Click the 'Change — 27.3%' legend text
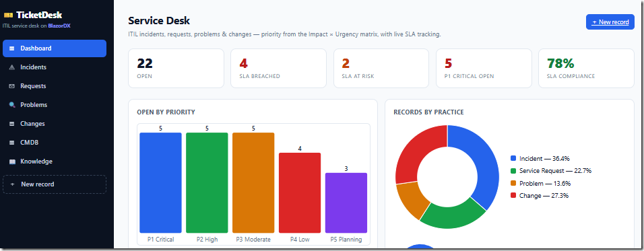Viewport: 644px width, 251px height. [x=544, y=196]
